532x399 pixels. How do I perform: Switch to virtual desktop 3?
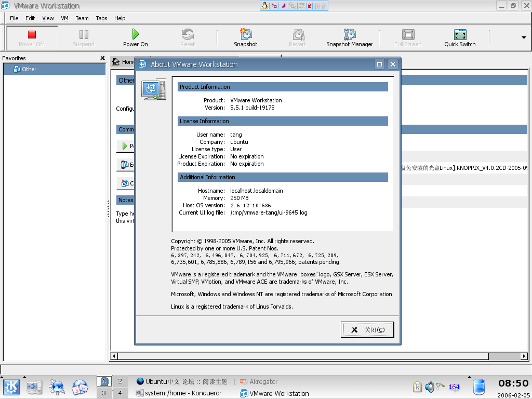[104, 393]
